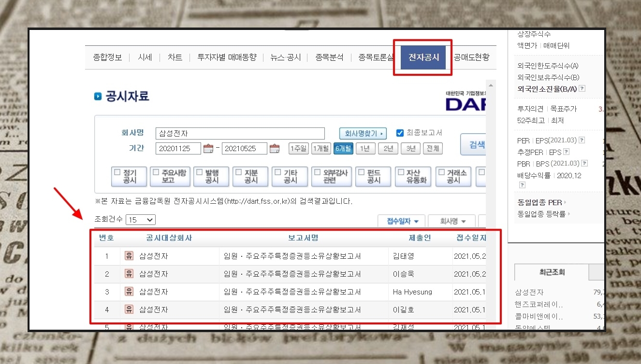Click 콜마비앤에이 in recent views list
Image resolution: width=641 pixels, height=364 pixels.
(x=539, y=317)
